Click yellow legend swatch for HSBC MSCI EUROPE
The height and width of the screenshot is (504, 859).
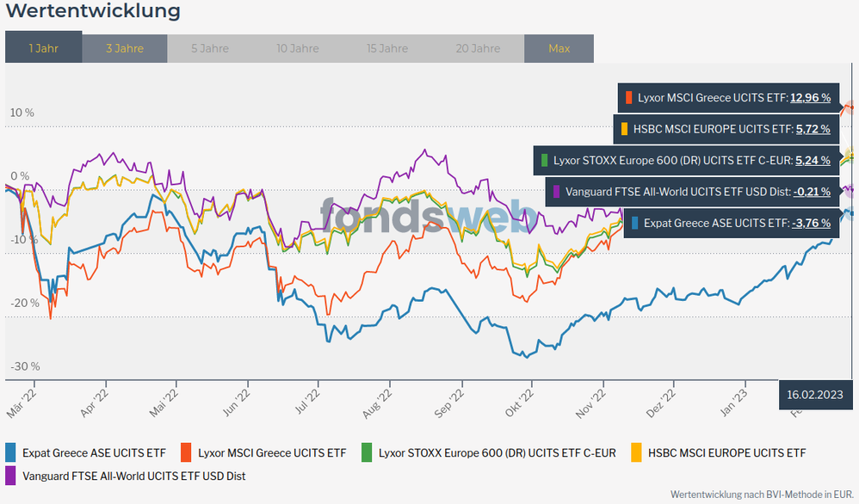[637, 452]
